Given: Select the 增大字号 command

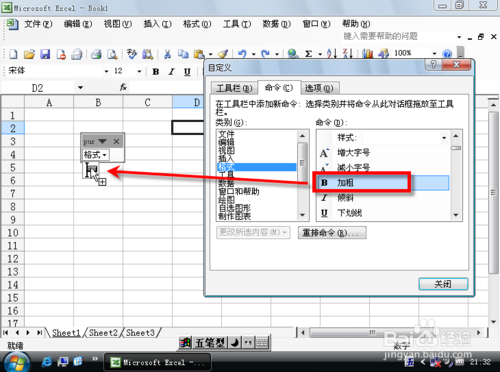Looking at the screenshot, I should pyautogui.click(x=383, y=153).
